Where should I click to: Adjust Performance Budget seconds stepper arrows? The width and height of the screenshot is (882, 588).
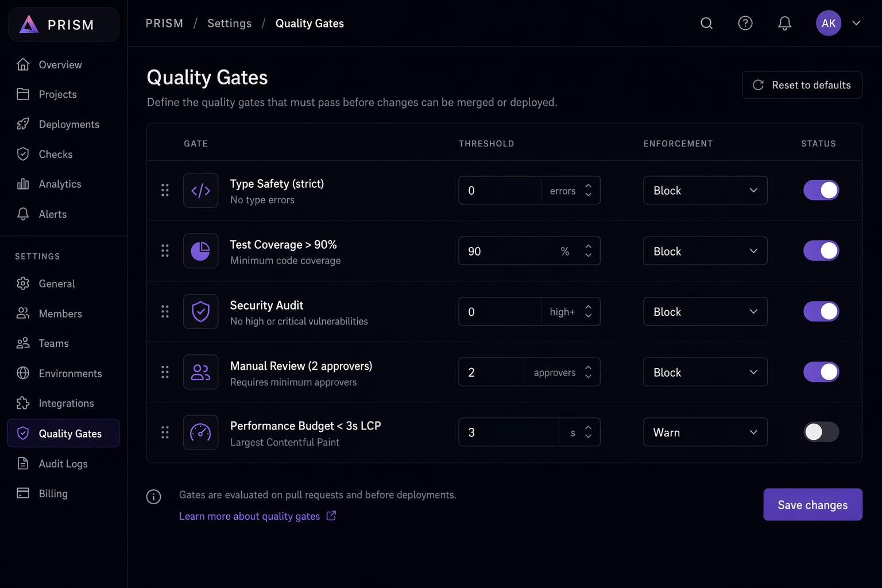(588, 432)
